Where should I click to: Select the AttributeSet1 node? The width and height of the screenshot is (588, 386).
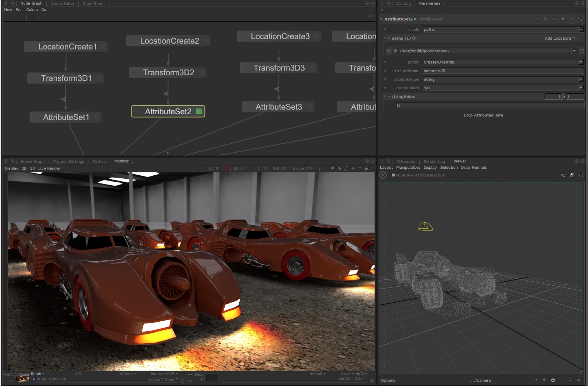point(65,117)
